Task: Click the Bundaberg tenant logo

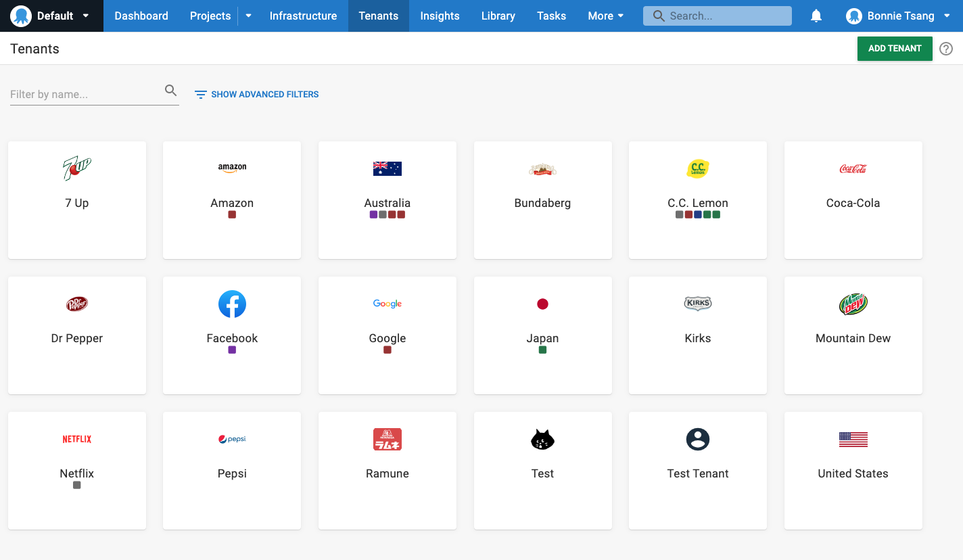Action: click(542, 169)
